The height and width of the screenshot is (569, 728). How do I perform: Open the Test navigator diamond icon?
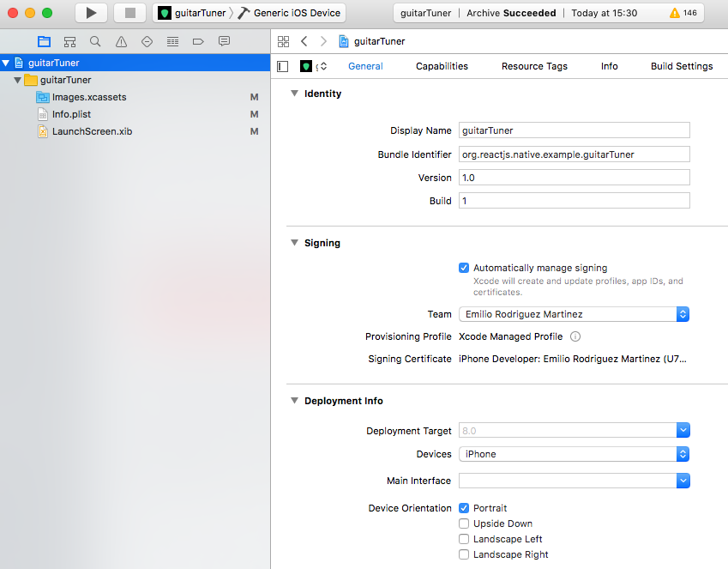click(147, 42)
